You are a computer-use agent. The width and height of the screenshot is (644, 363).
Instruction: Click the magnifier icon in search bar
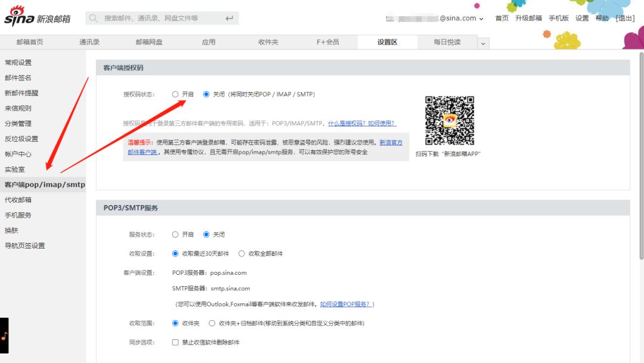(94, 18)
